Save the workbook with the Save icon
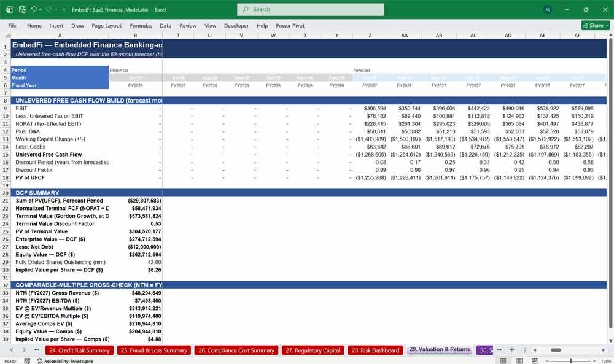614x364 pixels. point(22,9)
